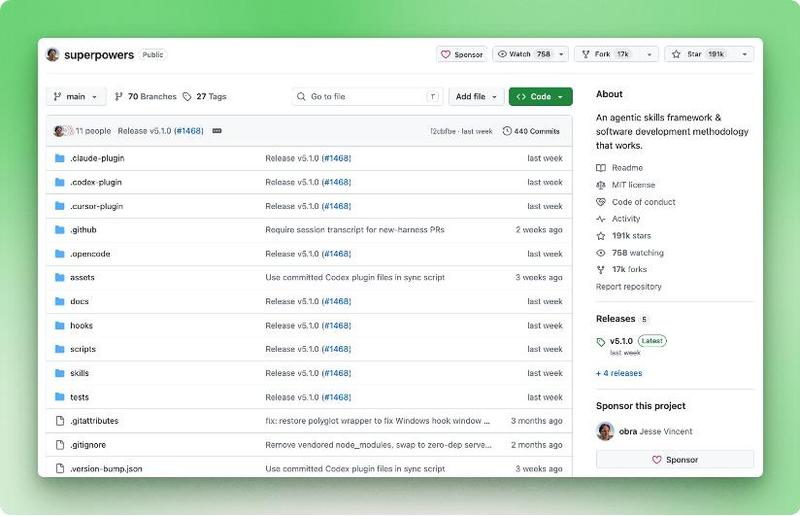The width and height of the screenshot is (800, 516).
Task: Fork the repository with Fork 17k
Action: pos(608,54)
